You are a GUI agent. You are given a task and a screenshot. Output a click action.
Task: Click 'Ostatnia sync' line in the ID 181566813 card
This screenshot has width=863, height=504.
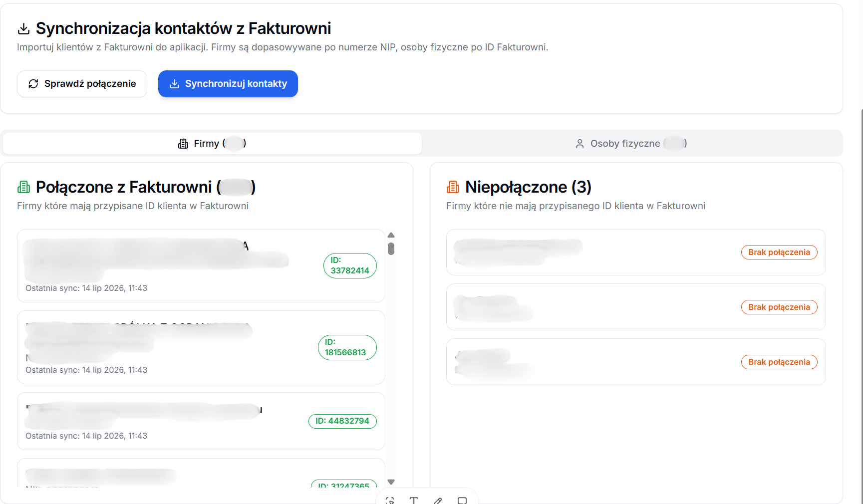tap(86, 370)
